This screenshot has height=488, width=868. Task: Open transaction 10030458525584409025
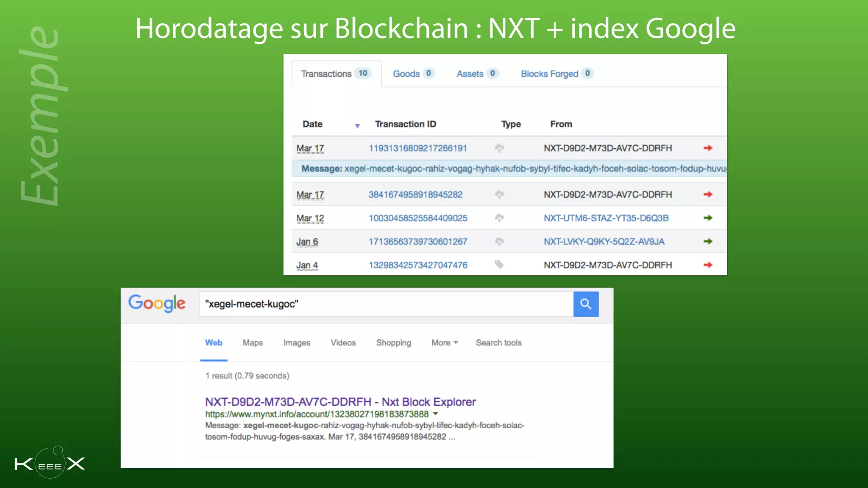tap(418, 218)
